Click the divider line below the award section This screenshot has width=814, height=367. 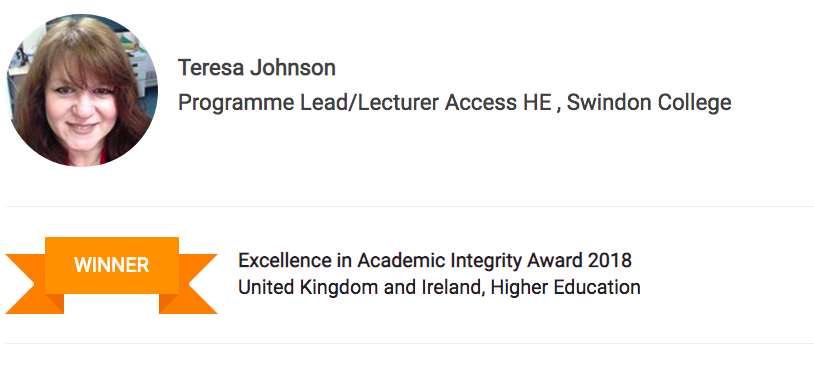(x=410, y=343)
